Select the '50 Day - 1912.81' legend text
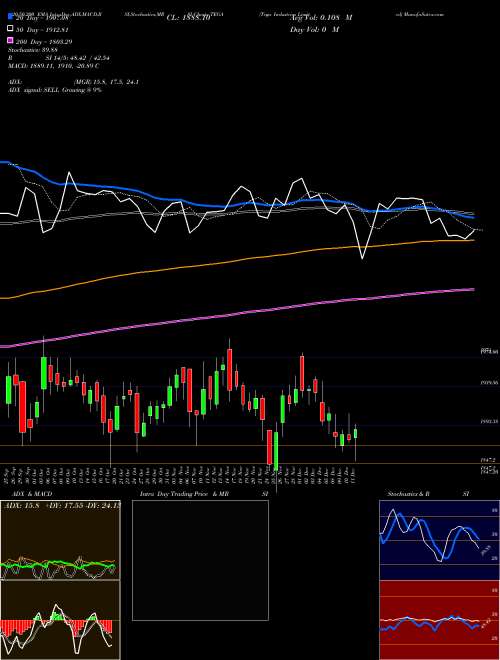Image resolution: width=500 pixels, height=660 pixels. point(42,29)
